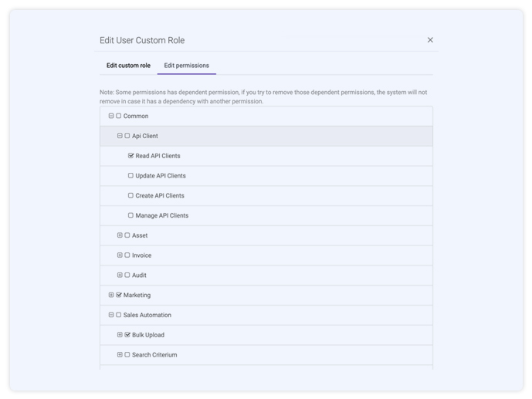The width and height of the screenshot is (532, 399).
Task: Expand the Asset permissions node
Action: point(120,235)
